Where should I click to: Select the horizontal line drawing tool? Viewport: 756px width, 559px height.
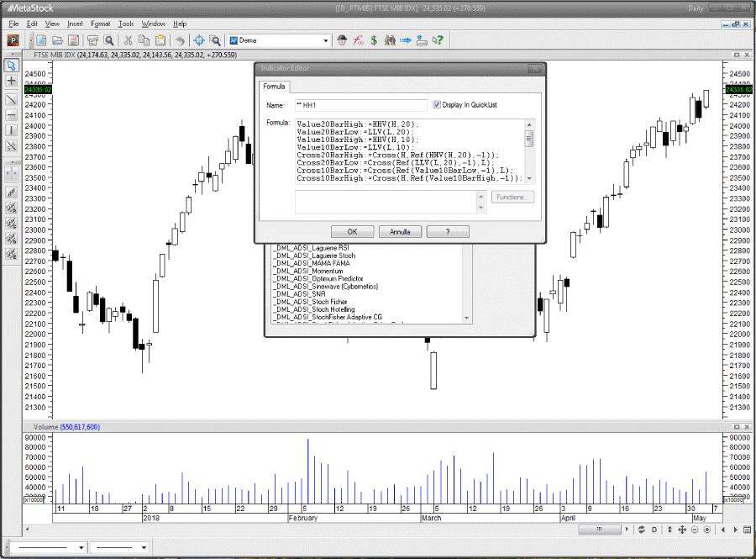[x=12, y=115]
